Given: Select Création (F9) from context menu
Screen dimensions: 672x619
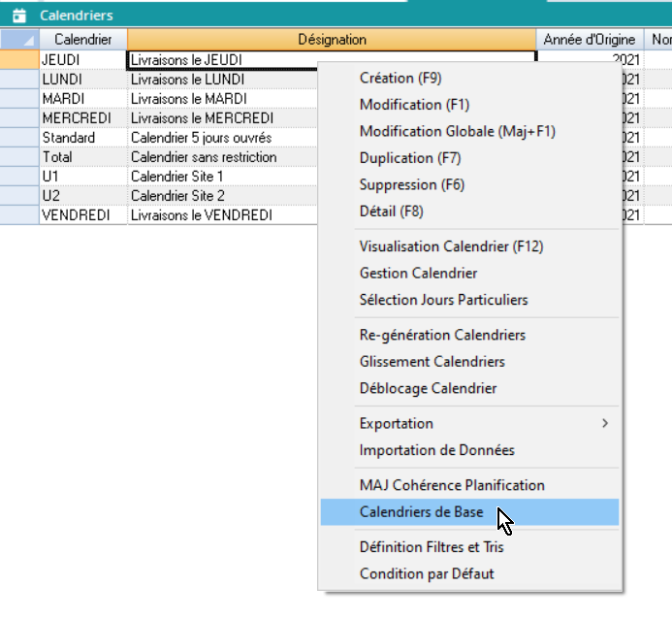Looking at the screenshot, I should [400, 79].
